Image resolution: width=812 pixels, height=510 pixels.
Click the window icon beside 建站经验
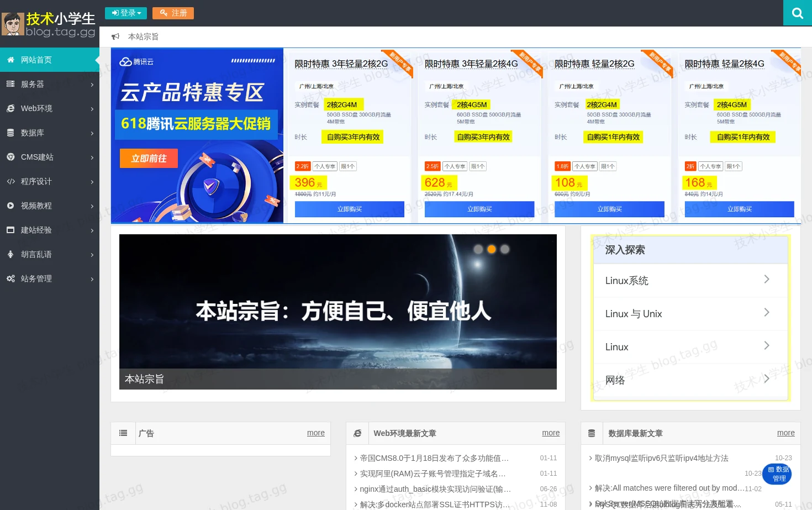click(x=10, y=230)
